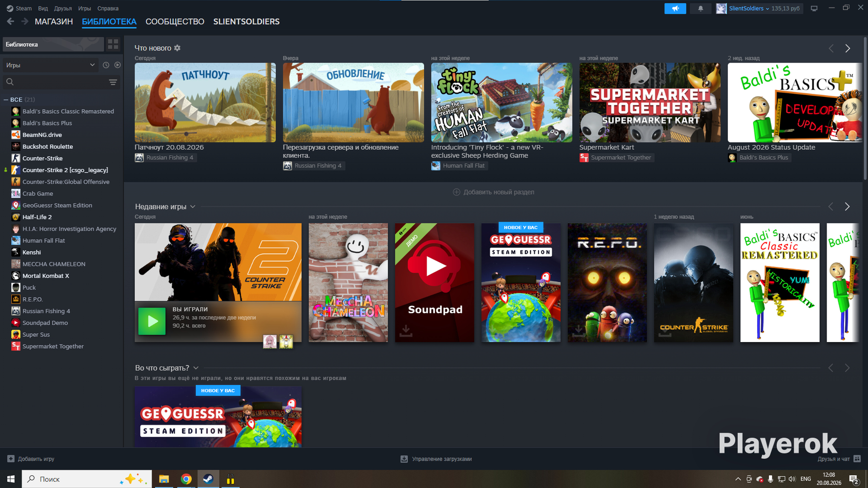Open the R.E.P.O. game cover
The width and height of the screenshot is (868, 488).
607,283
